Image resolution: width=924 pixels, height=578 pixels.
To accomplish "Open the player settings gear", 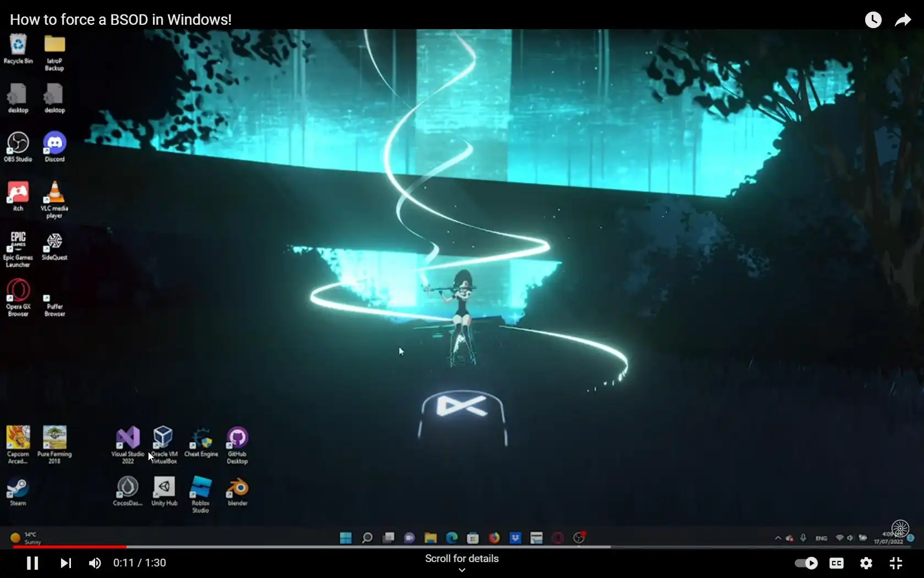I will click(x=866, y=563).
